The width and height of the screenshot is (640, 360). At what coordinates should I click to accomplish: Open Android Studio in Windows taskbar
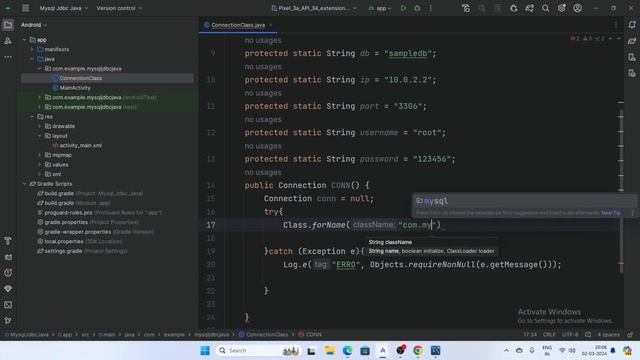[382, 350]
